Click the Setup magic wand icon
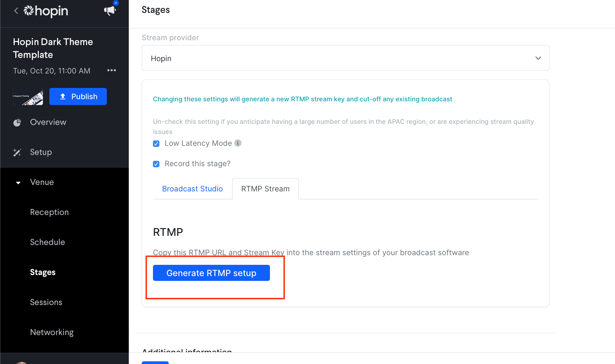615x364 pixels. coord(17,152)
